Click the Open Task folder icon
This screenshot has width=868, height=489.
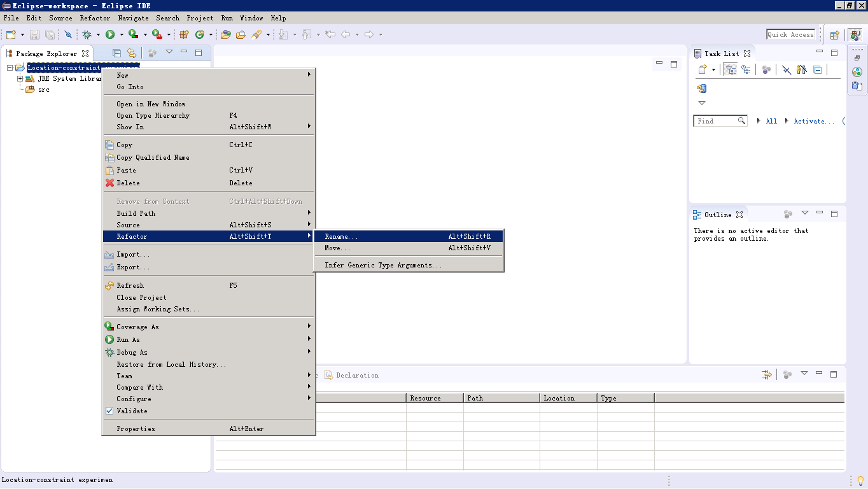coord(241,34)
